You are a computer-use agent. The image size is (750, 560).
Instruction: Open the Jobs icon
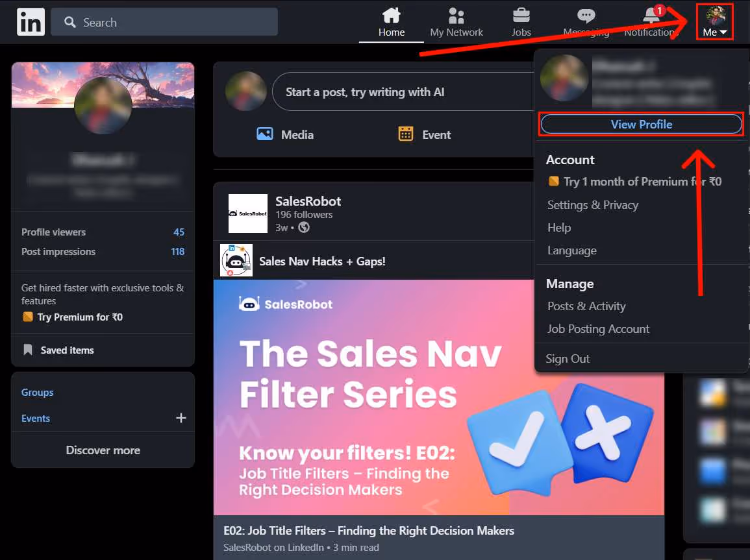point(521,16)
